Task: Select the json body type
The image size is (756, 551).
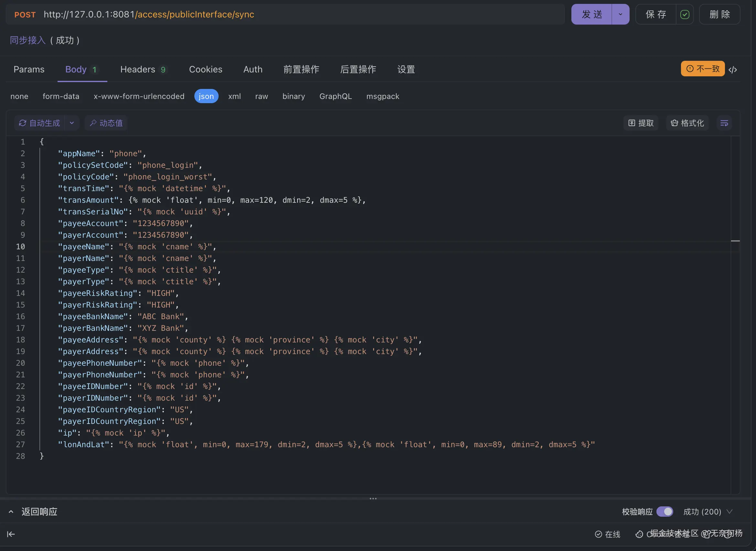Action: point(206,96)
